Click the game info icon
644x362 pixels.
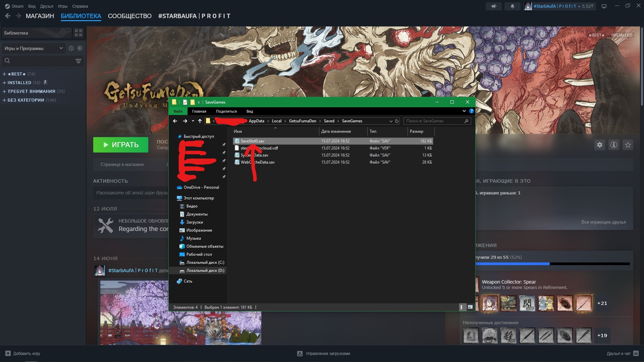pos(613,145)
